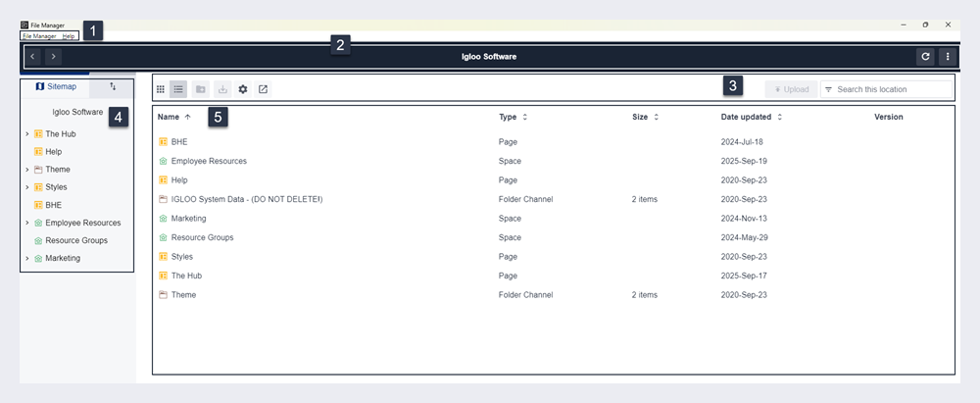Open the three-dot more options menu
980x403 pixels.
tap(948, 57)
